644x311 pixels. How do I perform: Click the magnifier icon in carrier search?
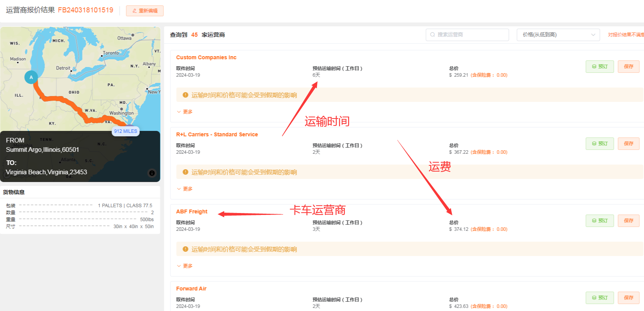433,35
